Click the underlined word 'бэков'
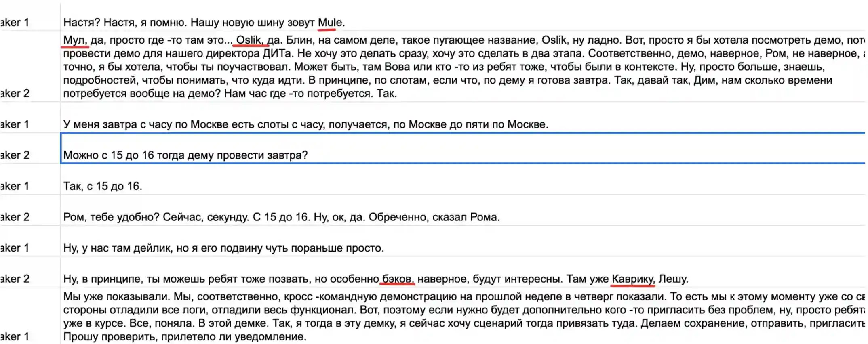The height and width of the screenshot is (344, 868). (398, 279)
